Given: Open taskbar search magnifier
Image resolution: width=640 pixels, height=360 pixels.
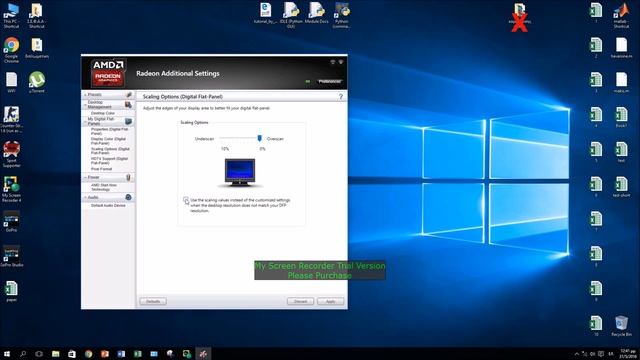Looking at the screenshot, I should tap(23, 354).
